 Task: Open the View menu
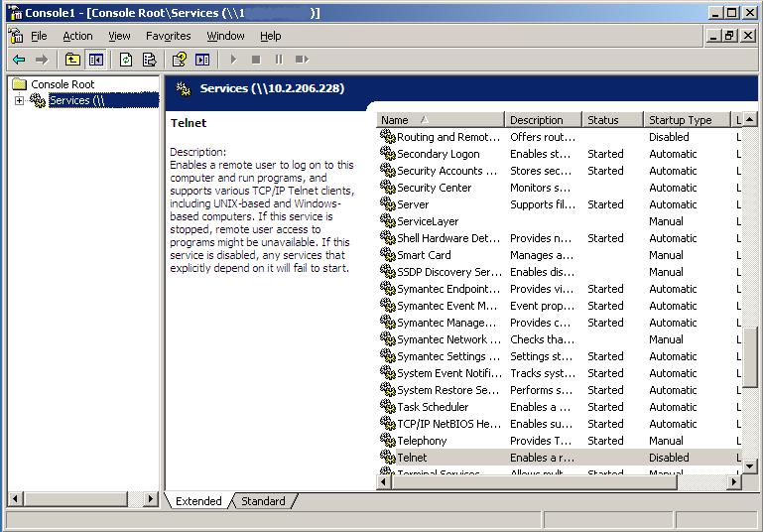119,36
